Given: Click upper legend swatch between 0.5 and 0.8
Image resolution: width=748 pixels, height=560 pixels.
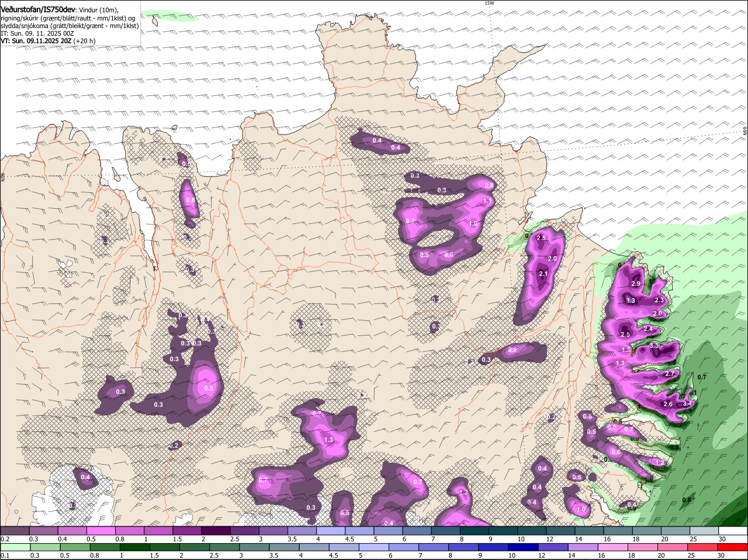Looking at the screenshot, I should point(101,531).
